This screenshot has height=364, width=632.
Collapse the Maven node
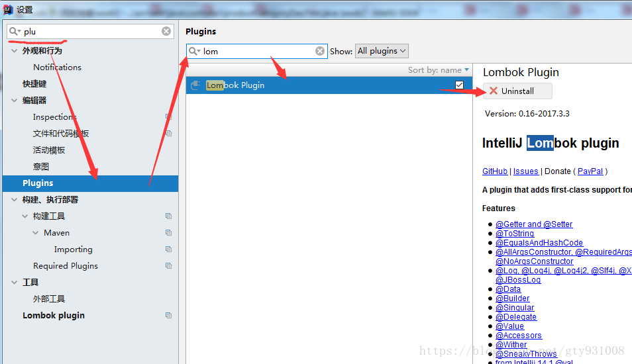click(x=36, y=233)
